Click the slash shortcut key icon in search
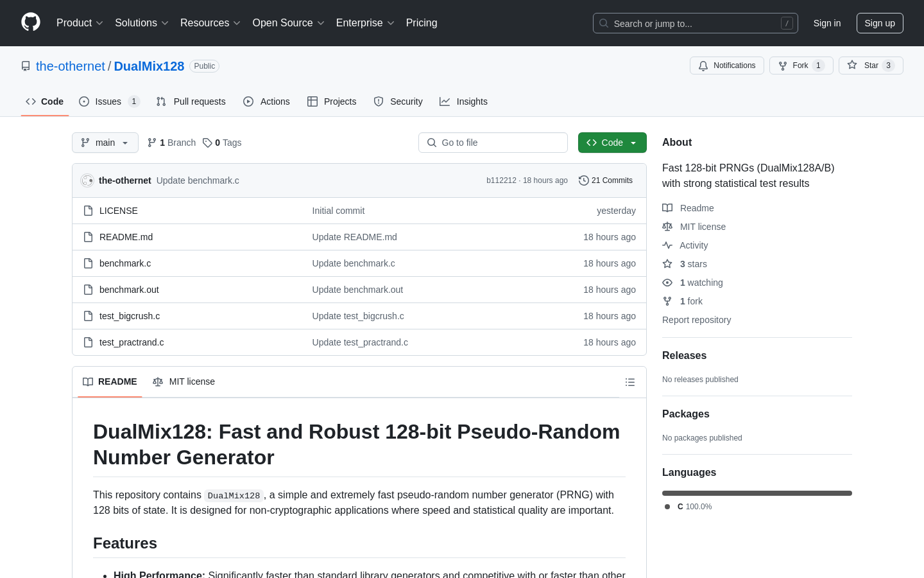924x578 pixels. tap(787, 23)
